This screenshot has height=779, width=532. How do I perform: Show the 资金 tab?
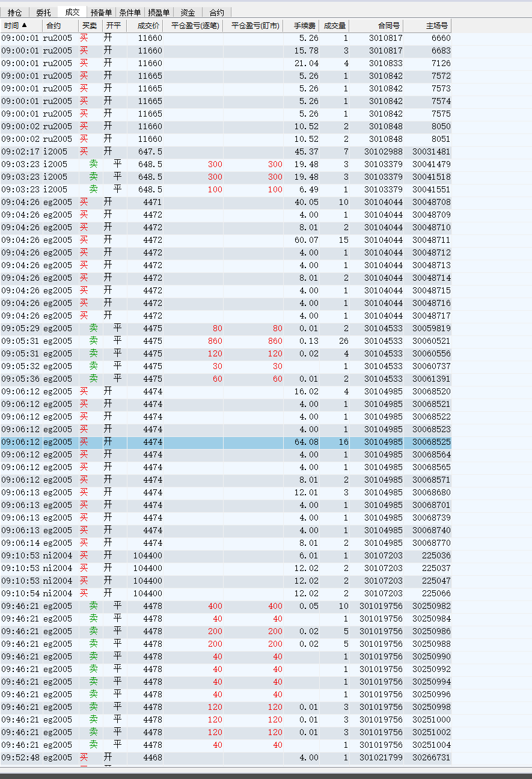click(188, 12)
